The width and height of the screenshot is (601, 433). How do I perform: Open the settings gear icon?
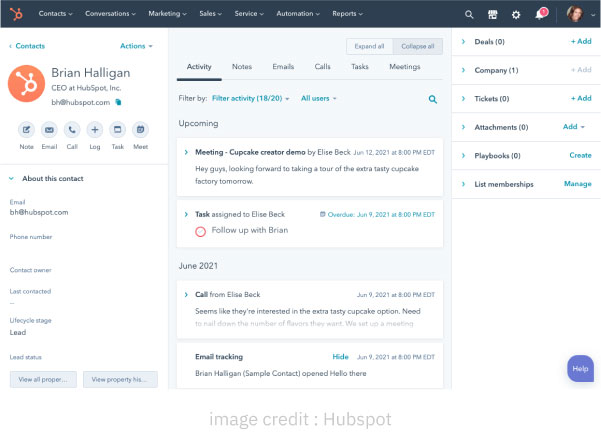(516, 15)
